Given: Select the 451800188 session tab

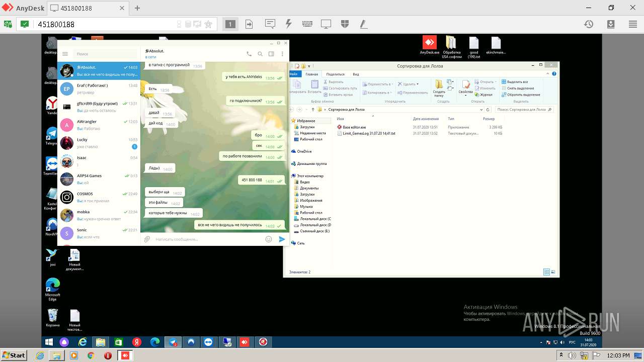Looking at the screenshot, I should tap(89, 8).
